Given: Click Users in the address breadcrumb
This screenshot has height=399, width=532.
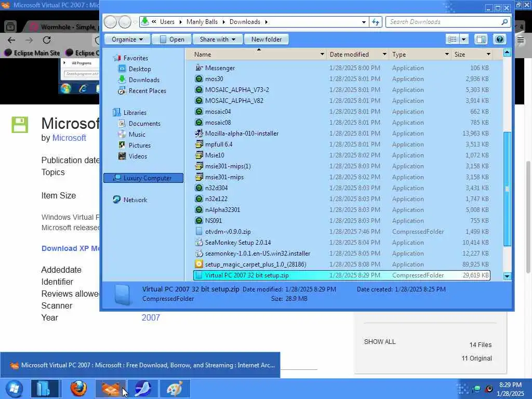Looking at the screenshot, I should tap(167, 22).
